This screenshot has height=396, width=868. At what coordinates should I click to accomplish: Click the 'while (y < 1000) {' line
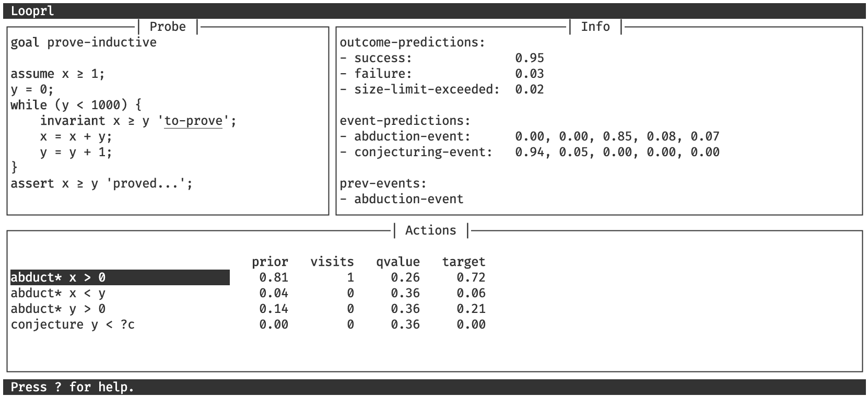tap(76, 105)
